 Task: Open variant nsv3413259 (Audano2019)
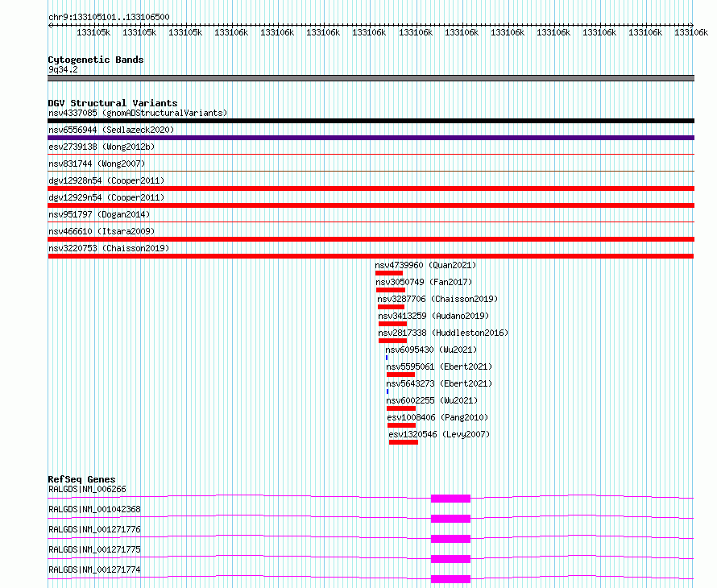pos(433,316)
